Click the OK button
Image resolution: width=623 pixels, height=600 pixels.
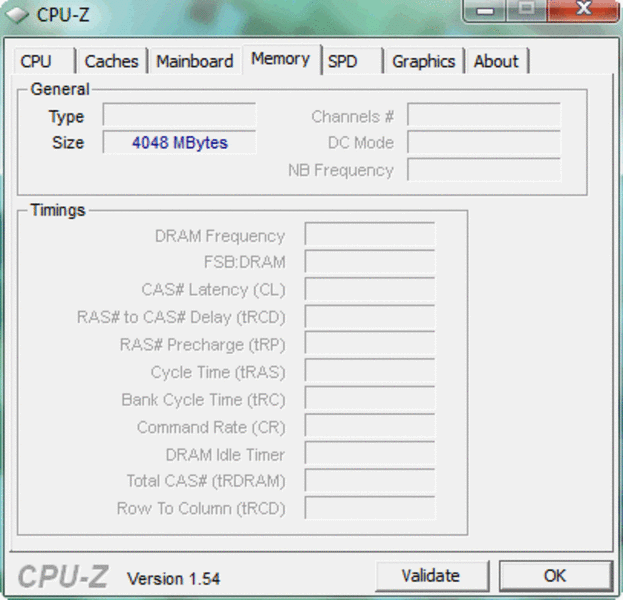click(555, 575)
